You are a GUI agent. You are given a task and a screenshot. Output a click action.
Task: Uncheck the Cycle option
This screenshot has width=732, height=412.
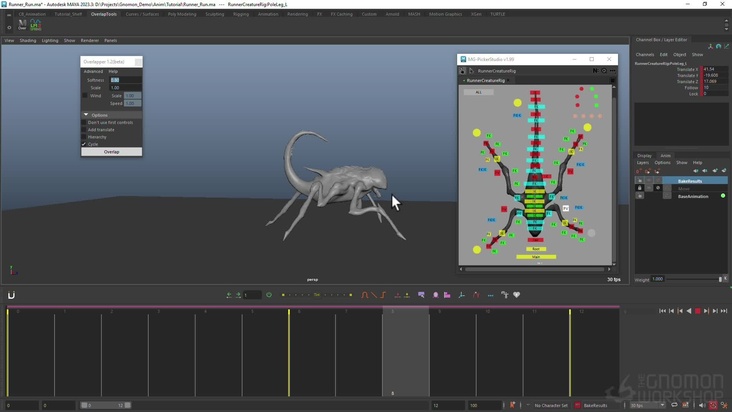click(85, 144)
